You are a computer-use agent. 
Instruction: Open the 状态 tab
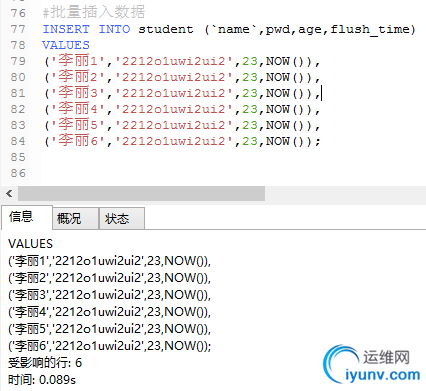click(x=122, y=219)
